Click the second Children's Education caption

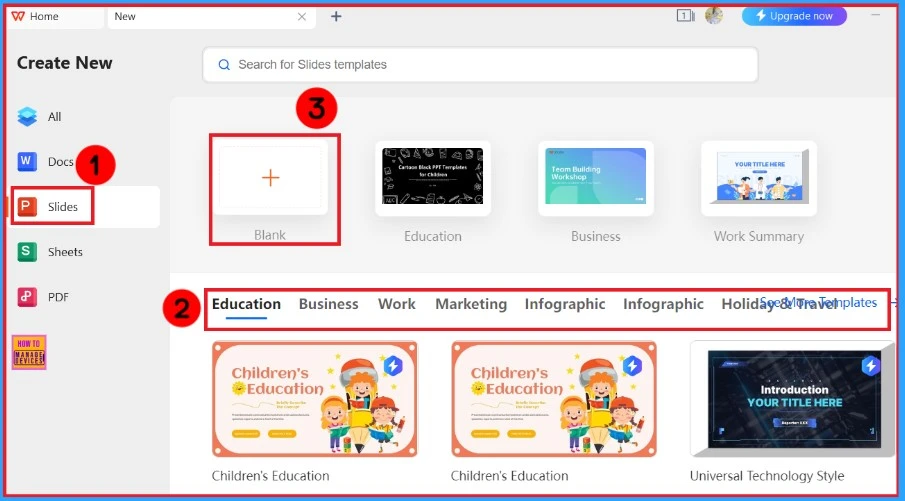[510, 476]
